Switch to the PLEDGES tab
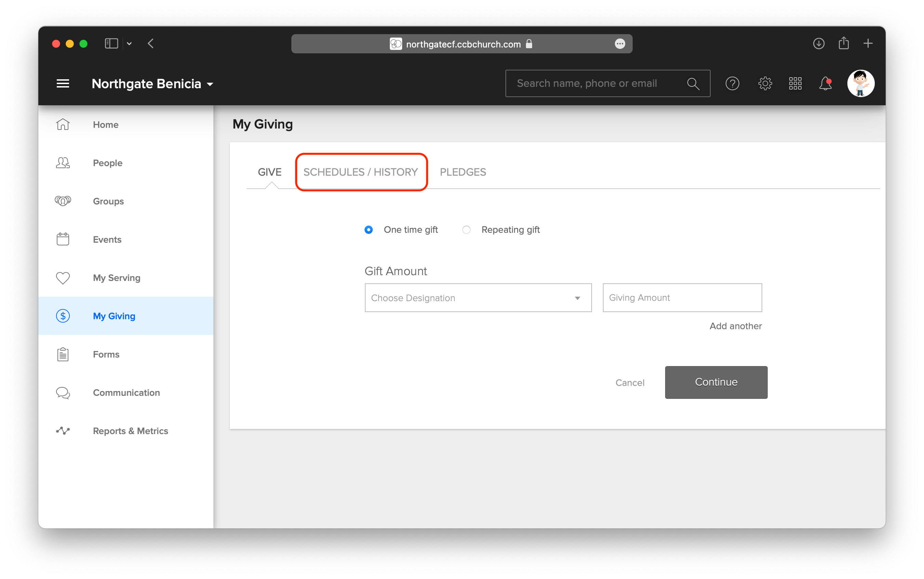The width and height of the screenshot is (924, 579). coord(462,172)
